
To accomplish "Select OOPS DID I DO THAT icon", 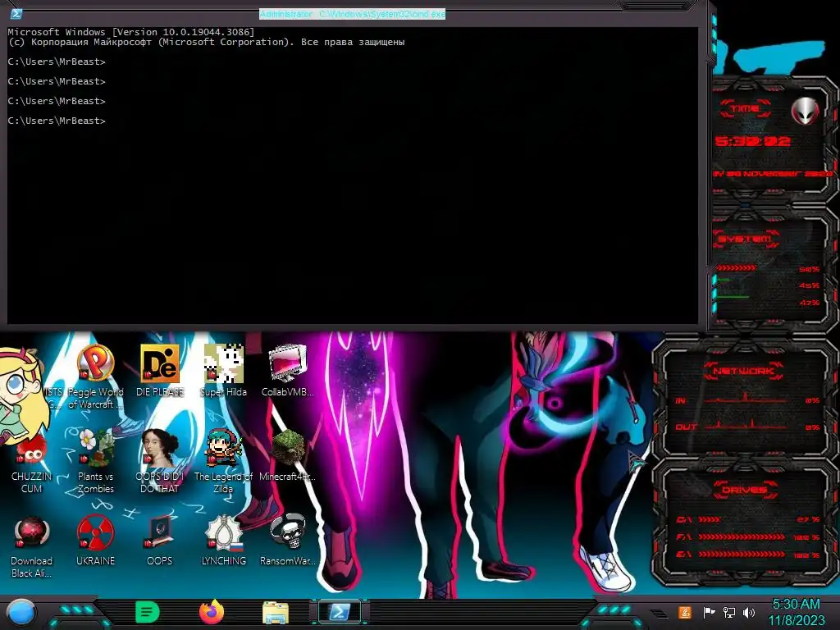I will click(160, 461).
